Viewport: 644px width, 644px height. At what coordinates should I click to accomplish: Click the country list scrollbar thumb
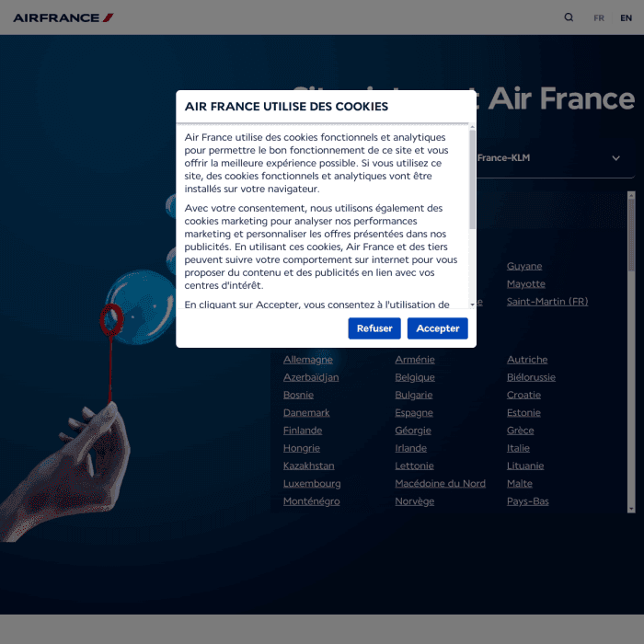click(x=631, y=235)
